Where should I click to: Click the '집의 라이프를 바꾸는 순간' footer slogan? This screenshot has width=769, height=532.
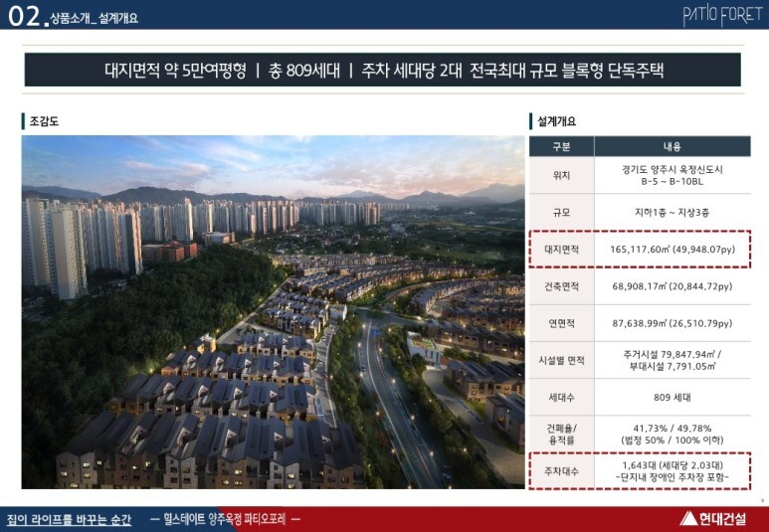pos(70,519)
